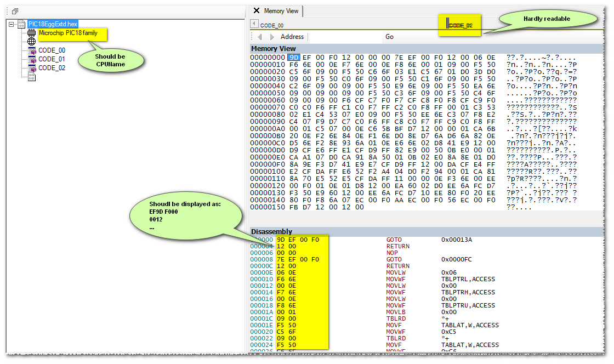Click TBLPTRU,ACCESS operand text
Viewport: 614px width, 364px height.
[x=468, y=306]
